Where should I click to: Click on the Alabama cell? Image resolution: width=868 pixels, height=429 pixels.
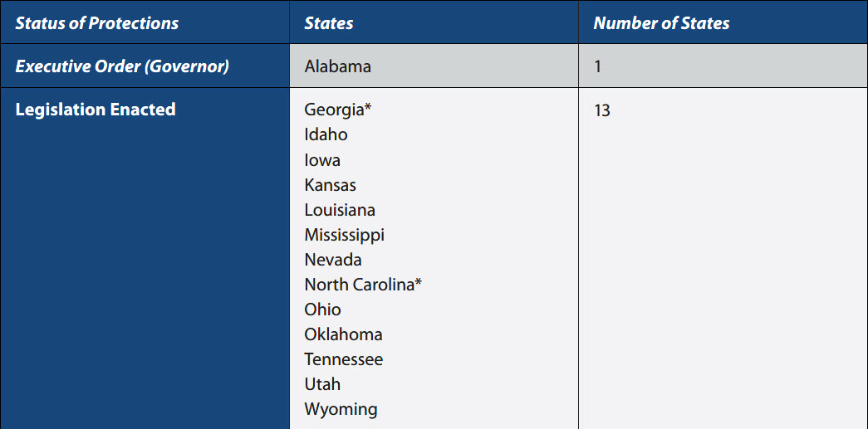pos(337,66)
